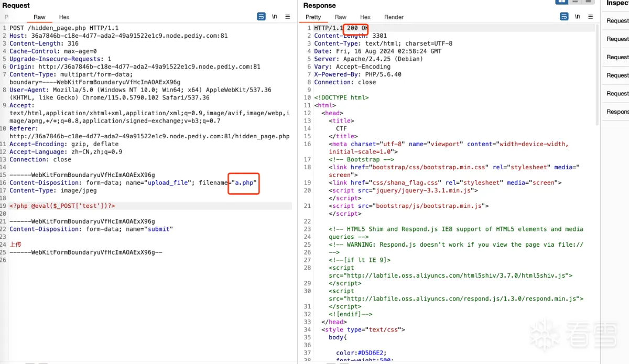Click 'Vary: Accept-Encoding' response header
This screenshot has height=364, width=629.
pos(352,67)
